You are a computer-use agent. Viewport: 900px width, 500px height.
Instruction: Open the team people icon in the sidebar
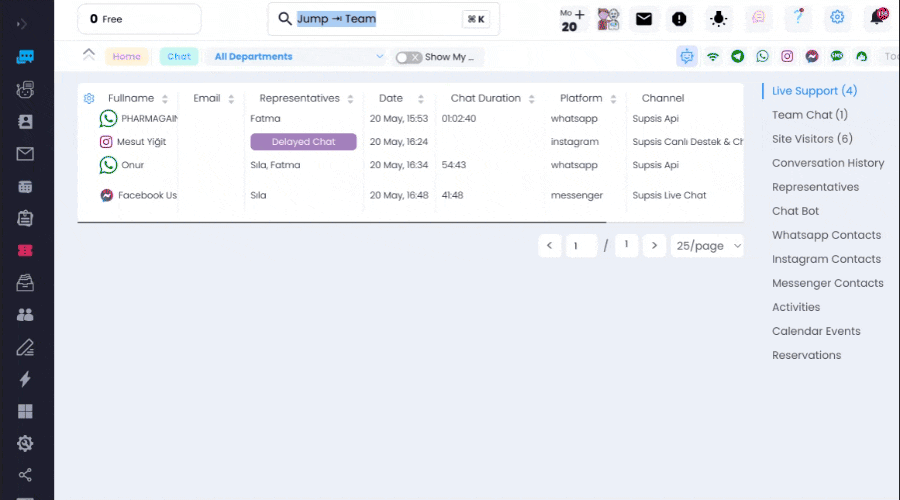[25, 315]
